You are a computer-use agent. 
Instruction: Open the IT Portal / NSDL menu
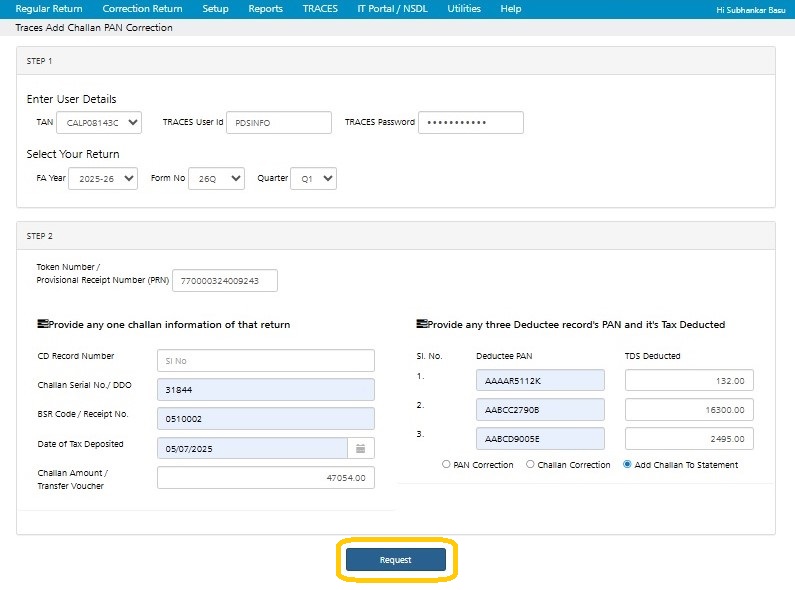point(392,9)
